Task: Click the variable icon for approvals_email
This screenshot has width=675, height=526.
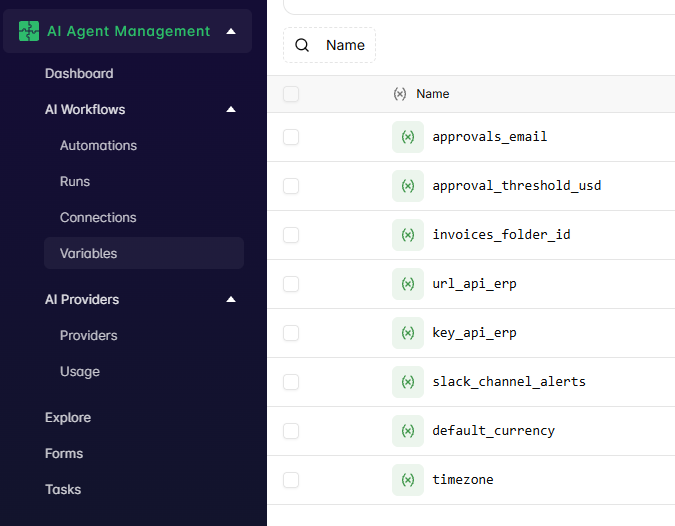Action: pyautogui.click(x=408, y=137)
